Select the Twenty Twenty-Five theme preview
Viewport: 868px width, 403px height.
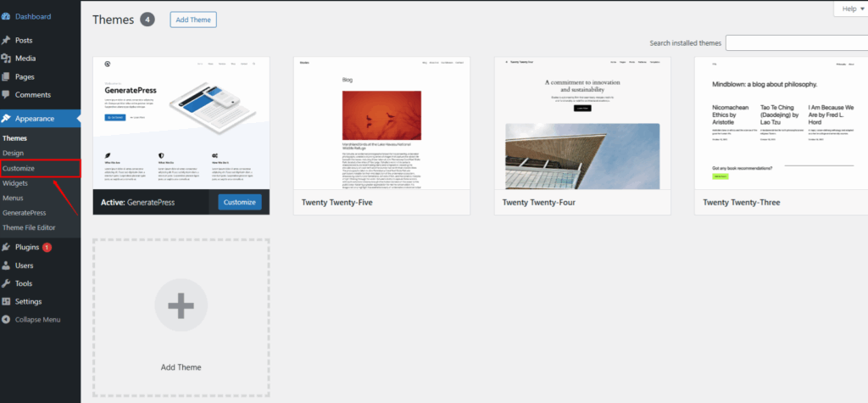tap(382, 123)
